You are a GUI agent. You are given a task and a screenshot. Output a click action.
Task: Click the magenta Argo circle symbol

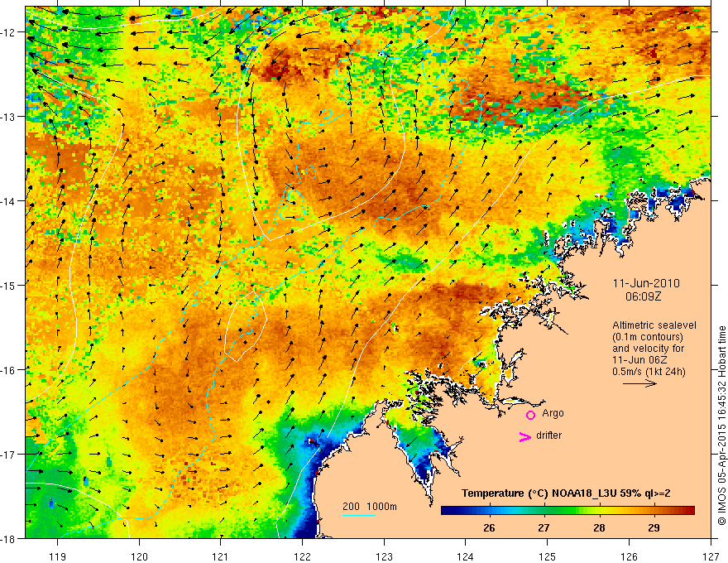click(530, 415)
